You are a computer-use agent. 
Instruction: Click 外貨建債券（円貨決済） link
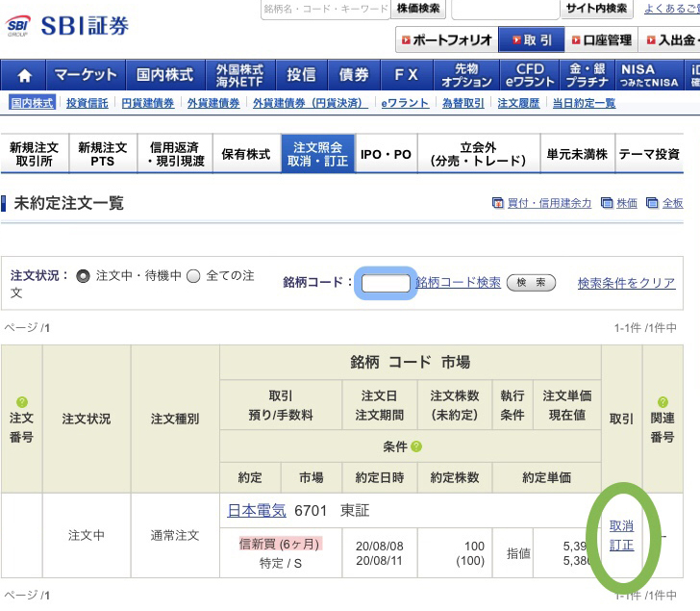pyautogui.click(x=311, y=103)
